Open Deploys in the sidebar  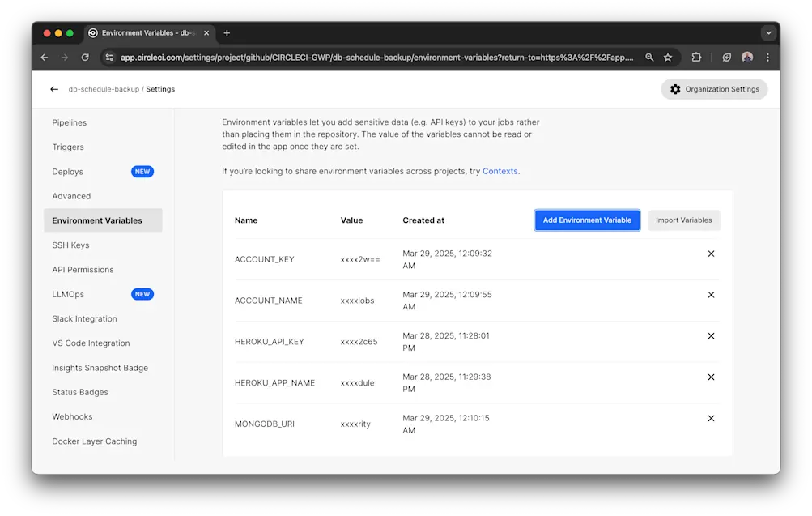pos(67,172)
